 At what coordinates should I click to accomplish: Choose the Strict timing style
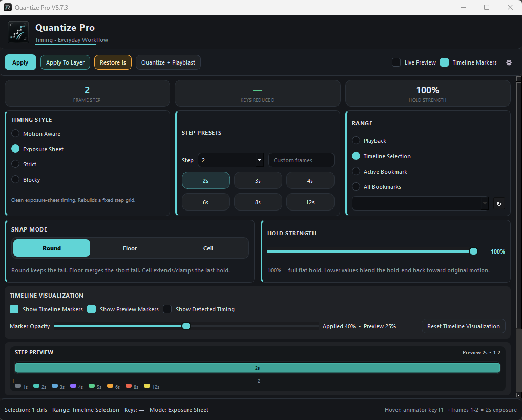point(15,164)
